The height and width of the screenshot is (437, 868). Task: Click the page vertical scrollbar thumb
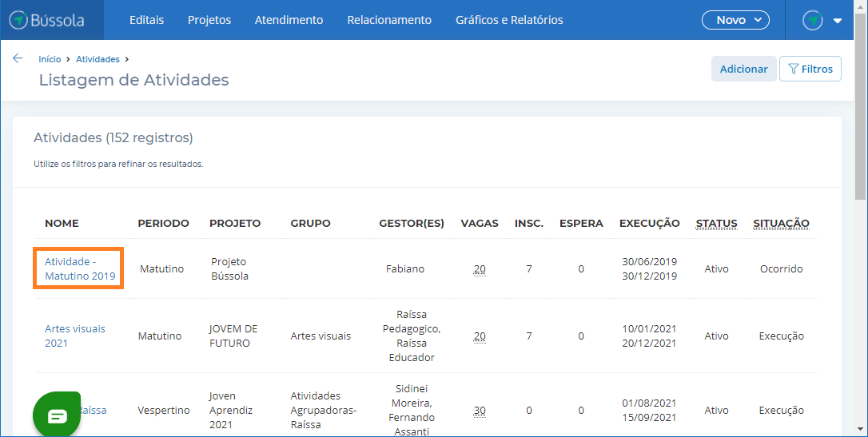click(860, 105)
